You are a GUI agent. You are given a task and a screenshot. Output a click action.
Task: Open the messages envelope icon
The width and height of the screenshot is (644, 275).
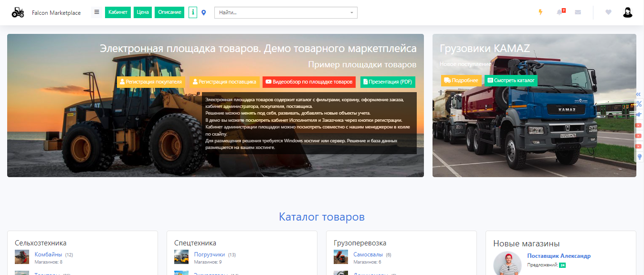pos(578,12)
